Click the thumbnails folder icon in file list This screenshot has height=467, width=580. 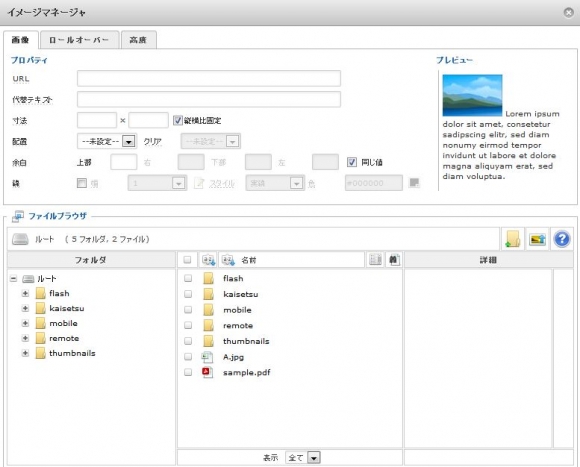click(x=209, y=341)
